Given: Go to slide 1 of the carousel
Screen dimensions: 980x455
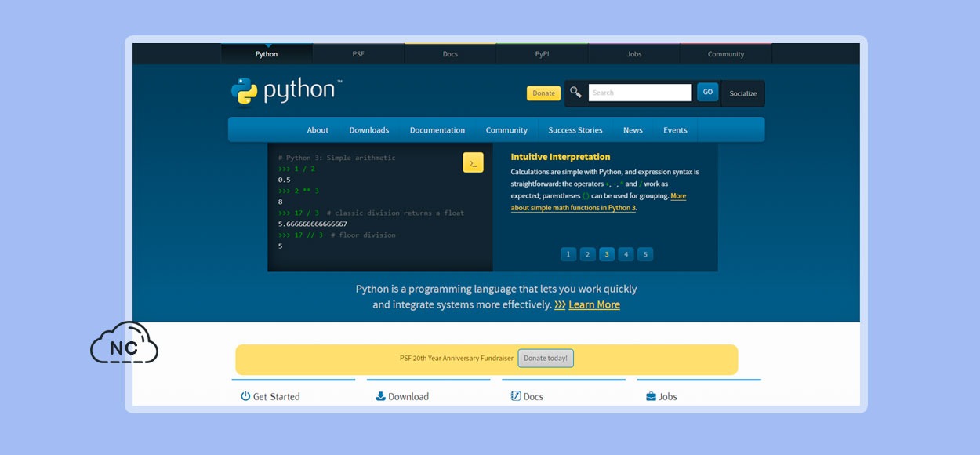Looking at the screenshot, I should pos(568,254).
